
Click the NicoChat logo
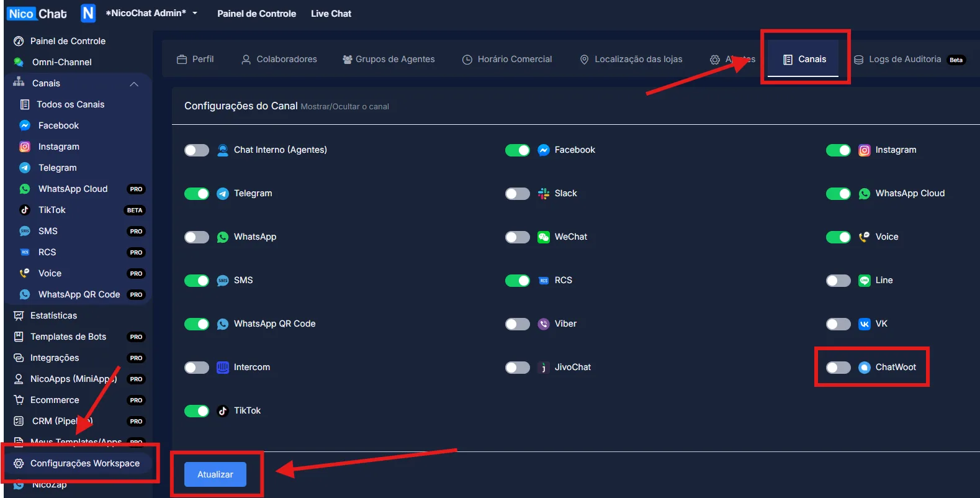[x=37, y=14]
